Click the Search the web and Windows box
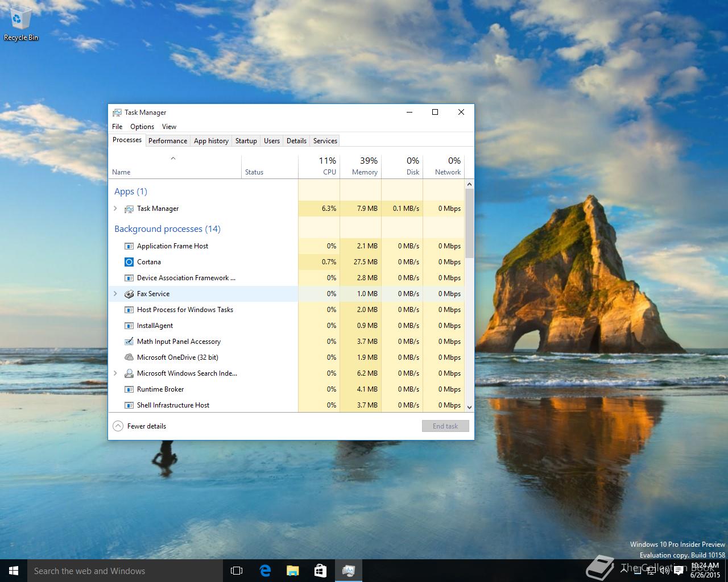Image resolution: width=728 pixels, height=582 pixels. pyautogui.click(x=125, y=571)
